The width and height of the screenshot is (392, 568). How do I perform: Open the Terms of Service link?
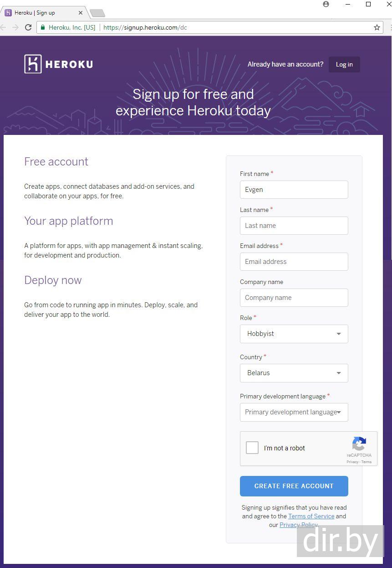[311, 516]
